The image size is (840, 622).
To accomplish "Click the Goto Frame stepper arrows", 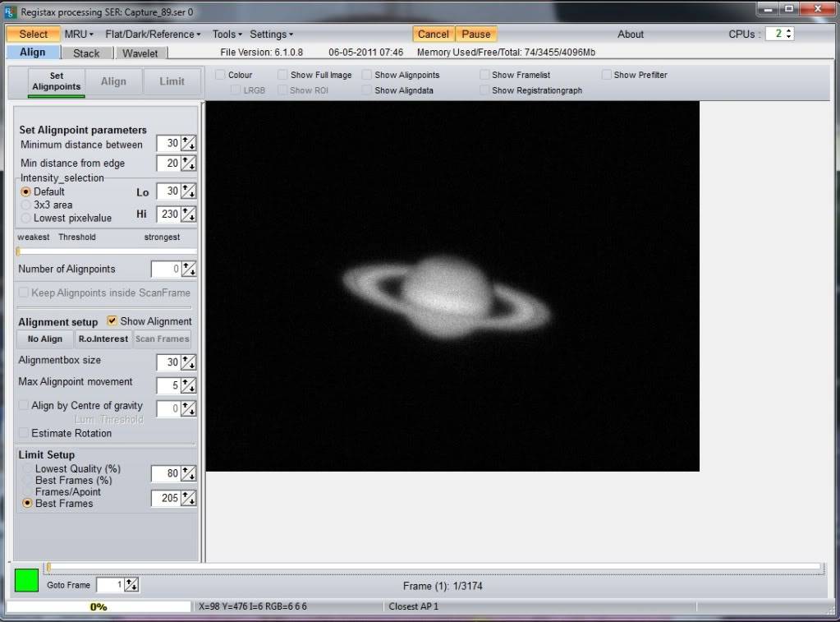I will coord(131,584).
